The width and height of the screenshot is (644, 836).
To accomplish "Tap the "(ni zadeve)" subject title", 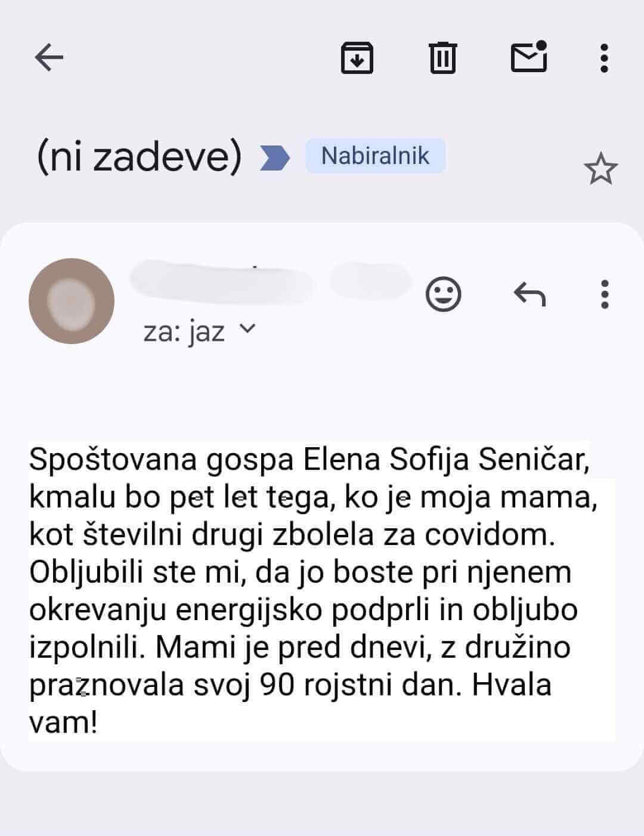I will tap(139, 157).
